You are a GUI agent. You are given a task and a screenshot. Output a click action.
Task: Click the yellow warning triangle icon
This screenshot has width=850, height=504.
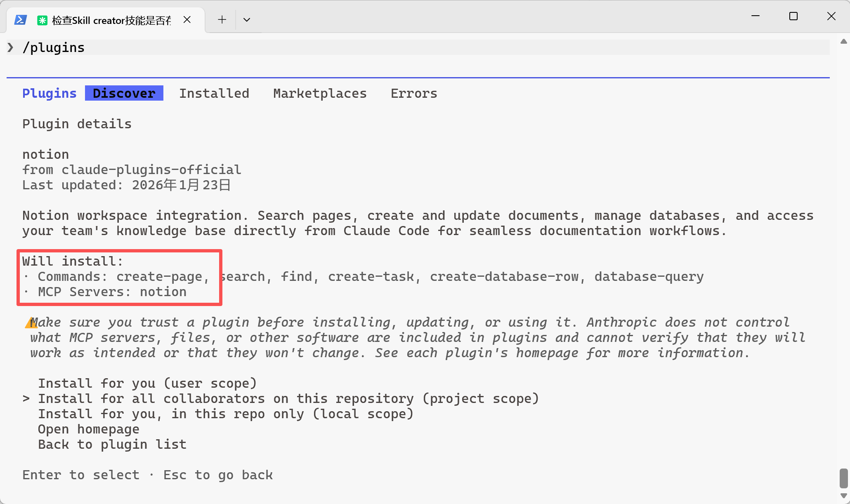[31, 323]
